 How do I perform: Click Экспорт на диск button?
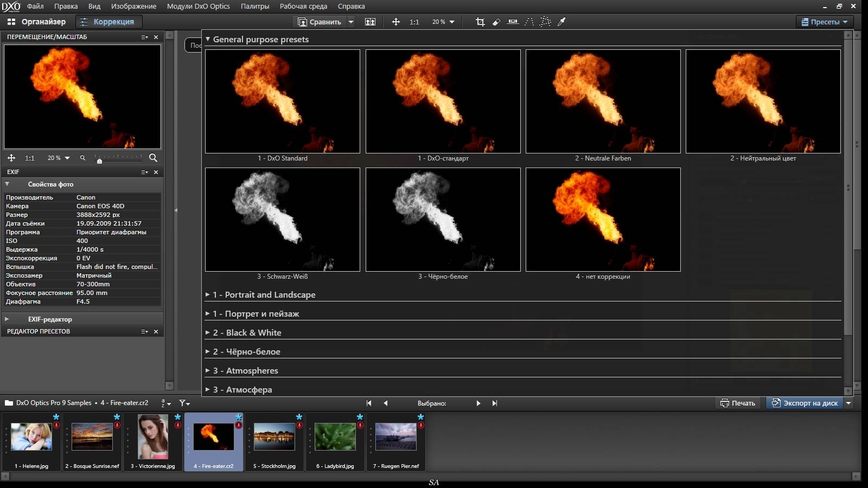coord(805,403)
